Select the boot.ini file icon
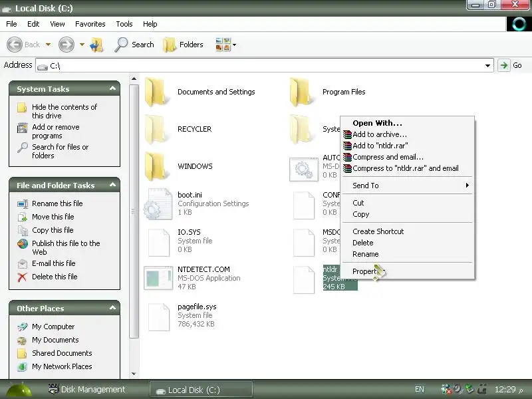The image size is (532, 399). (x=158, y=204)
